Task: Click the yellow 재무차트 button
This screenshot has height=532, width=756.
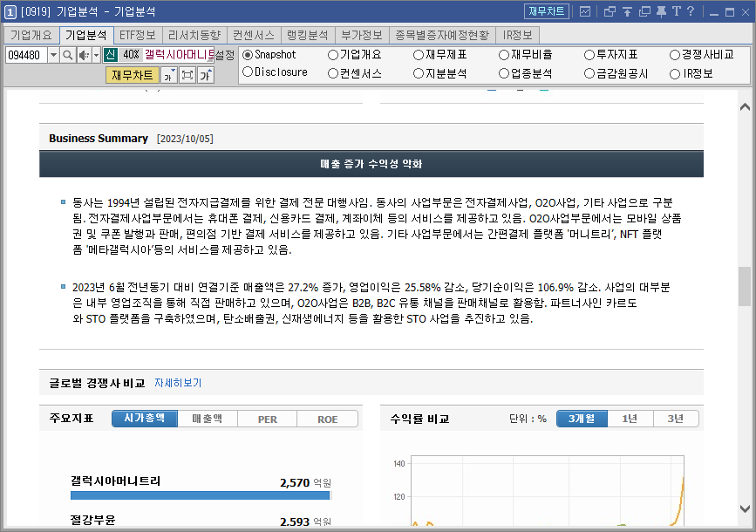Action: pyautogui.click(x=133, y=75)
